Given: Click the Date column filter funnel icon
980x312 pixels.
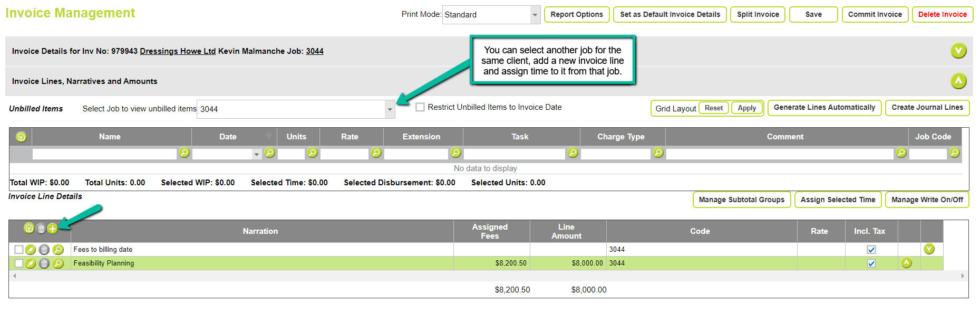Looking at the screenshot, I should 269,137.
